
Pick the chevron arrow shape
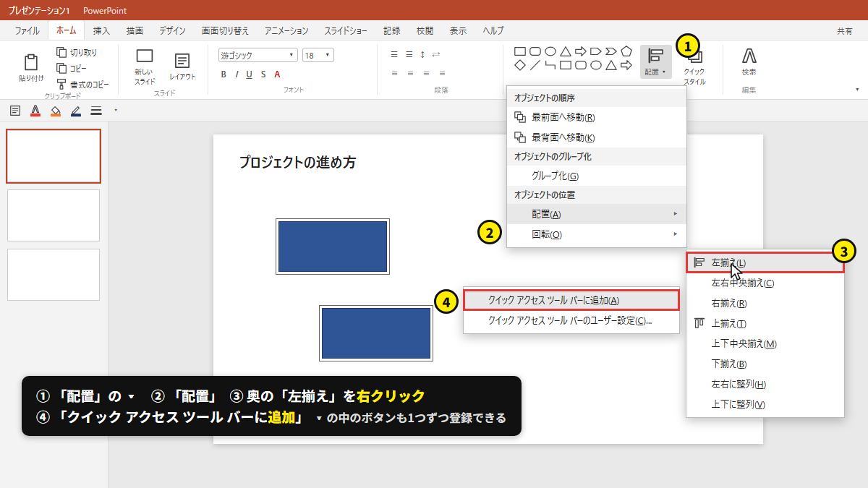pos(610,51)
